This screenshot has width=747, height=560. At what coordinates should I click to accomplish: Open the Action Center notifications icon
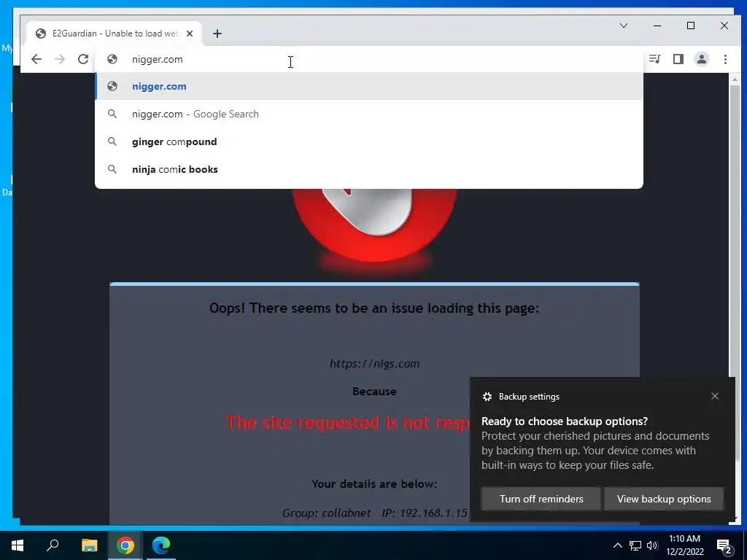tap(724, 545)
